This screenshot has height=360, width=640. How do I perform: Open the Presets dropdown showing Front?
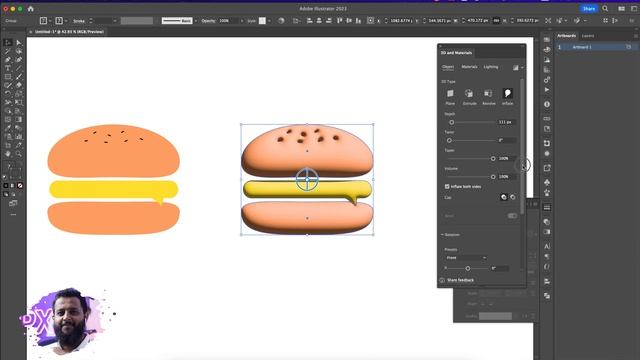point(466,258)
